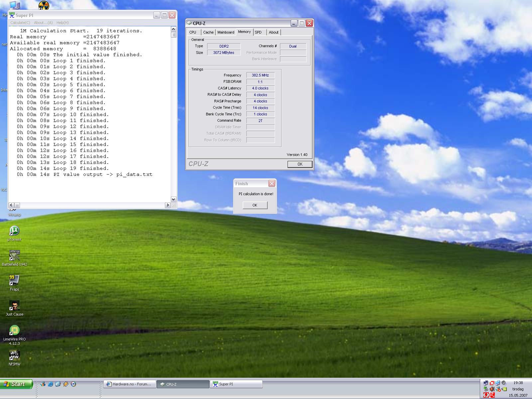Click OK in the CPU-Z window
The width and height of the screenshot is (532, 399).
(x=300, y=164)
